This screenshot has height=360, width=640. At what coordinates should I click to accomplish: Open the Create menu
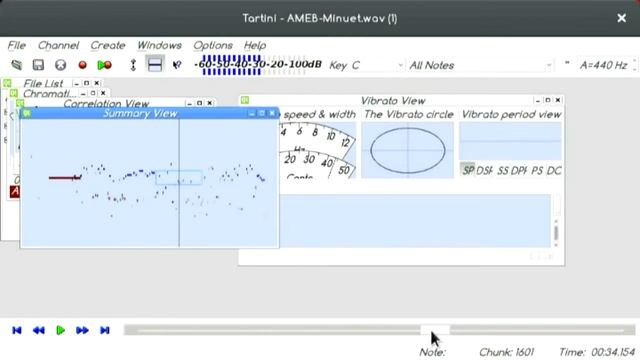tap(108, 45)
